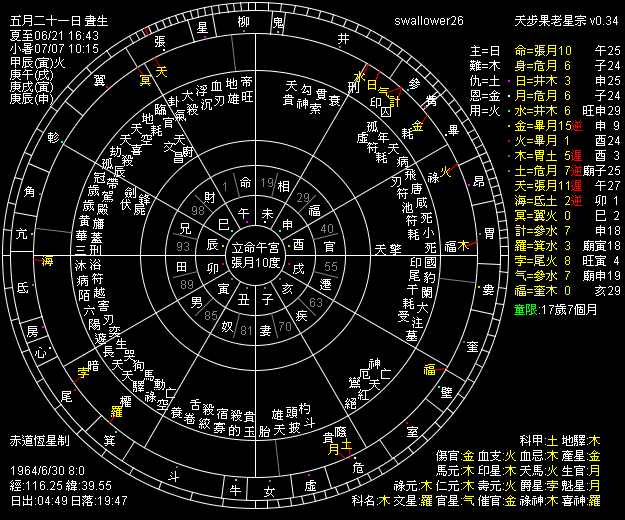The height and width of the screenshot is (520, 625).
Task: Click the yellow 木 Jupiter marker near 胃
Action: click(x=465, y=244)
